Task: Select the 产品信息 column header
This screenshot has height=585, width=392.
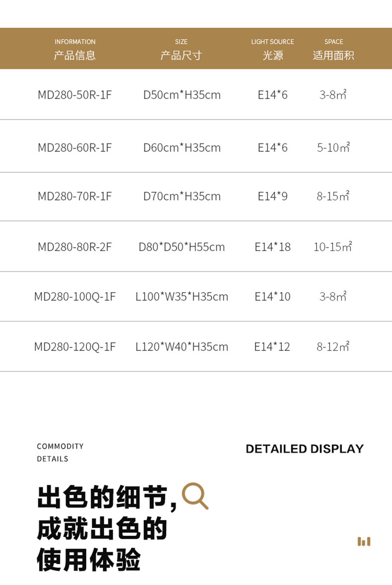Action: click(75, 55)
